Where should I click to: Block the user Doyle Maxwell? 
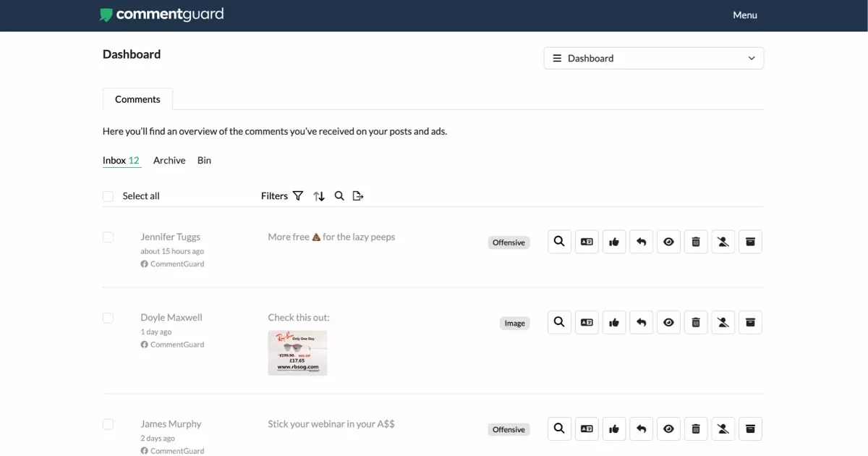pos(723,322)
